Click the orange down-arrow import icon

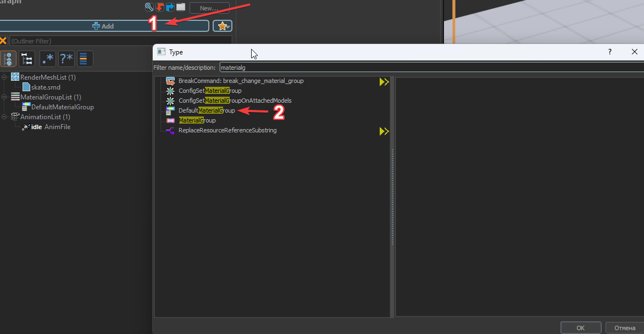[160, 7]
